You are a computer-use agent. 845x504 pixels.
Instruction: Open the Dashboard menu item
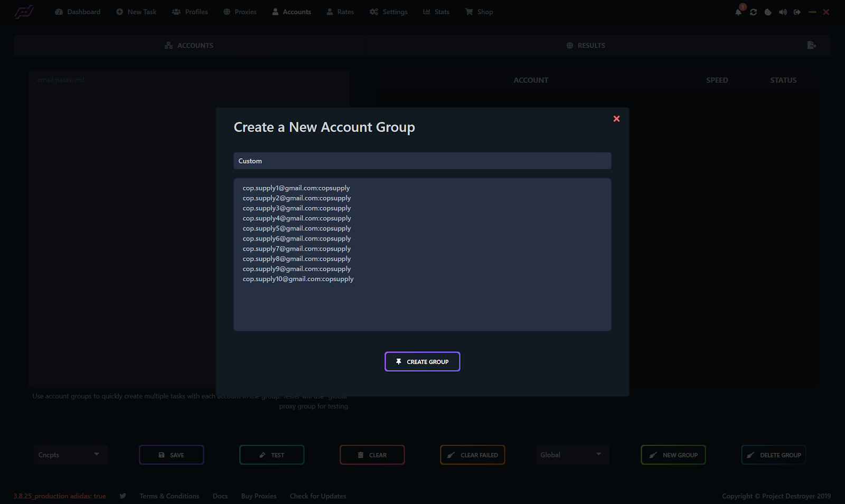(x=78, y=12)
